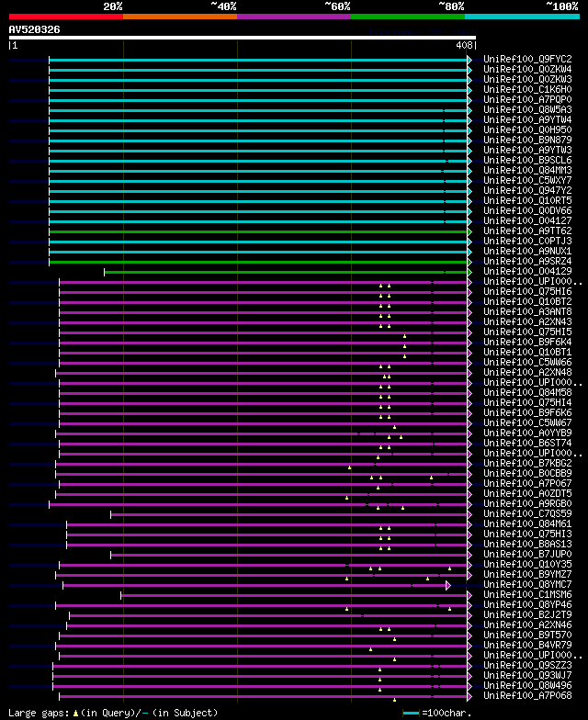Open hit UniRef100_Q0ZKW4

[x=527, y=70]
